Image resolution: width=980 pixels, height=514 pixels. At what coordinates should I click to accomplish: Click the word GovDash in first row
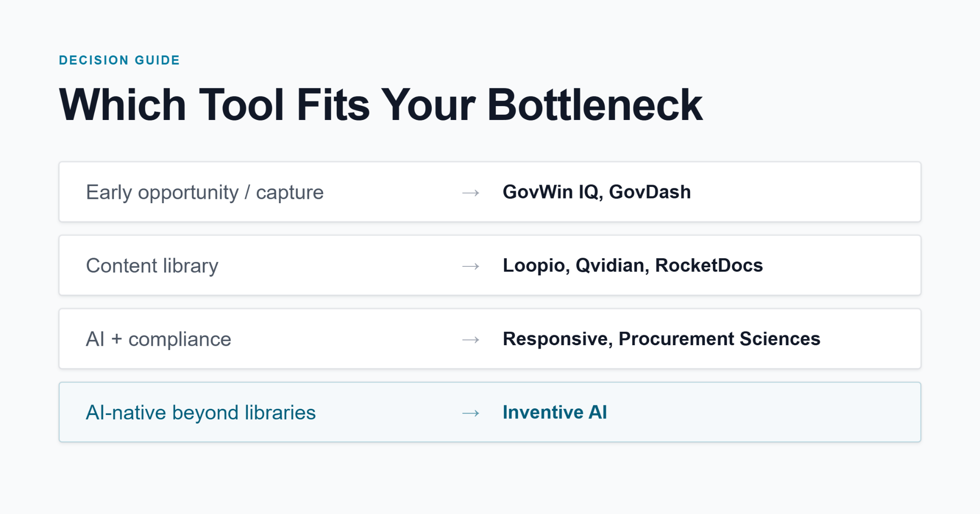coord(650,192)
